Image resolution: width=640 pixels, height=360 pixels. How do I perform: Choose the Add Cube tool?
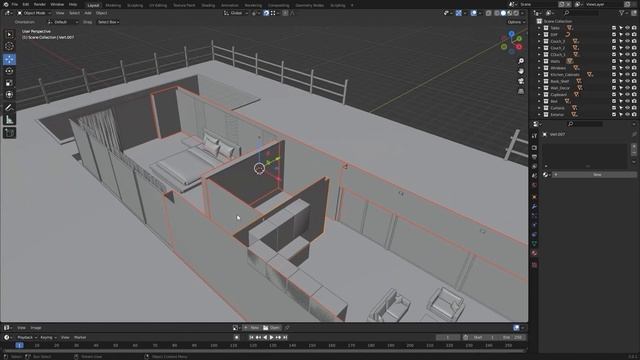[x=9, y=133]
